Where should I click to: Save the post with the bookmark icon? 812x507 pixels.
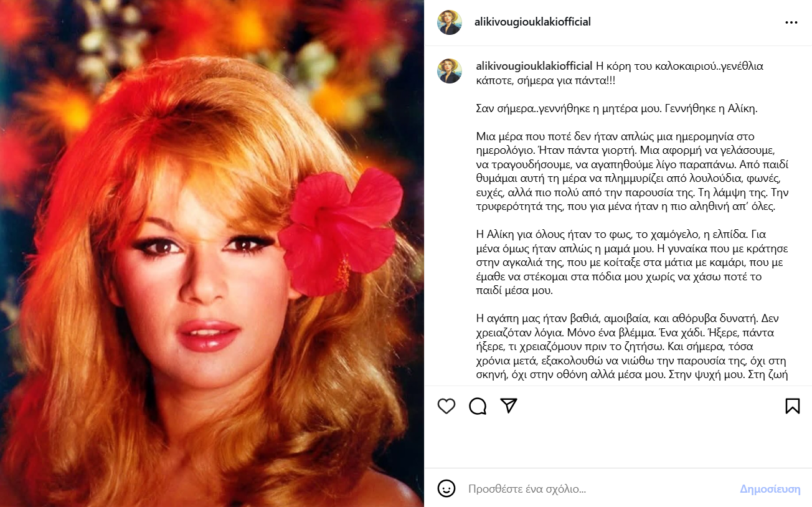coord(792,406)
